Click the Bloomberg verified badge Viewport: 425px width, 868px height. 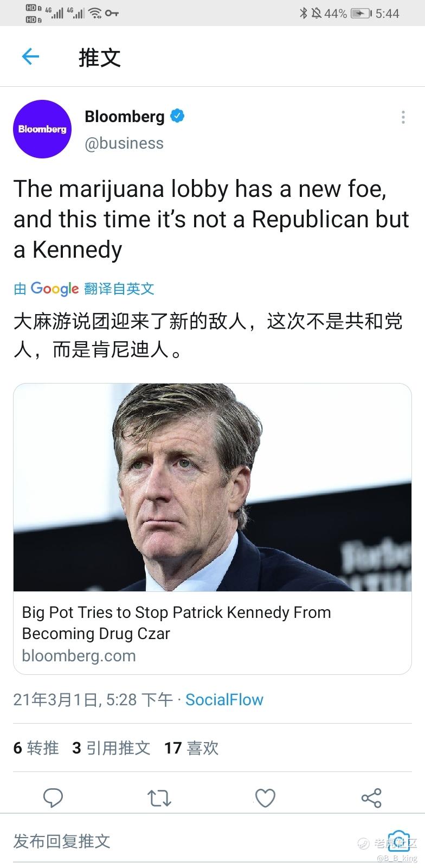pos(177,116)
